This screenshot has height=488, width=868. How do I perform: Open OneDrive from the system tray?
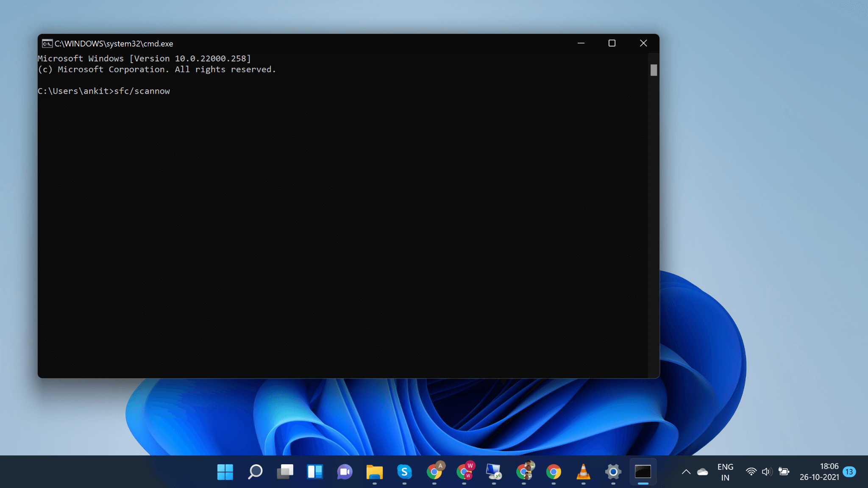pyautogui.click(x=703, y=471)
